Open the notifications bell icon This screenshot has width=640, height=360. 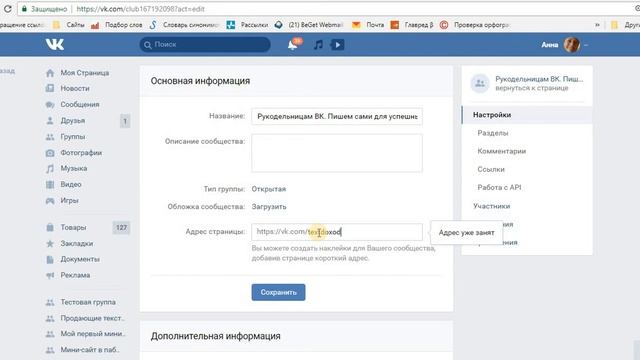point(293,44)
